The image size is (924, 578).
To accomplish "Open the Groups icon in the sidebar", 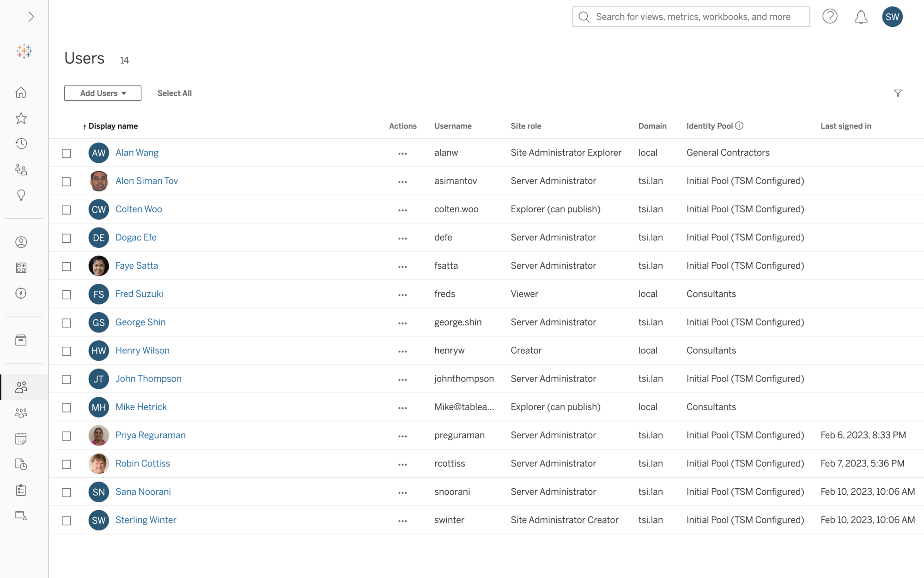I will click(21, 413).
